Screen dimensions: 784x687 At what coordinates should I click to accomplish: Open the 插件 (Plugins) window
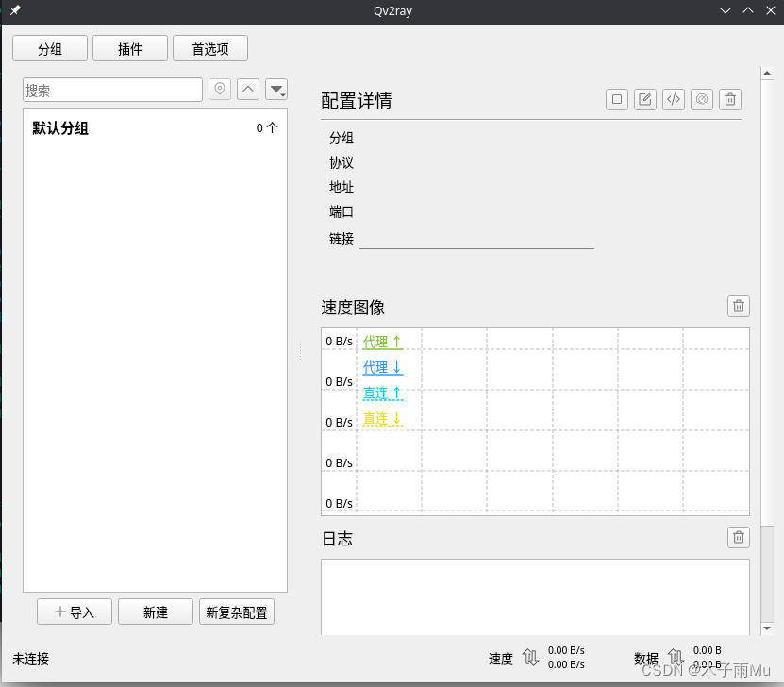click(x=130, y=48)
